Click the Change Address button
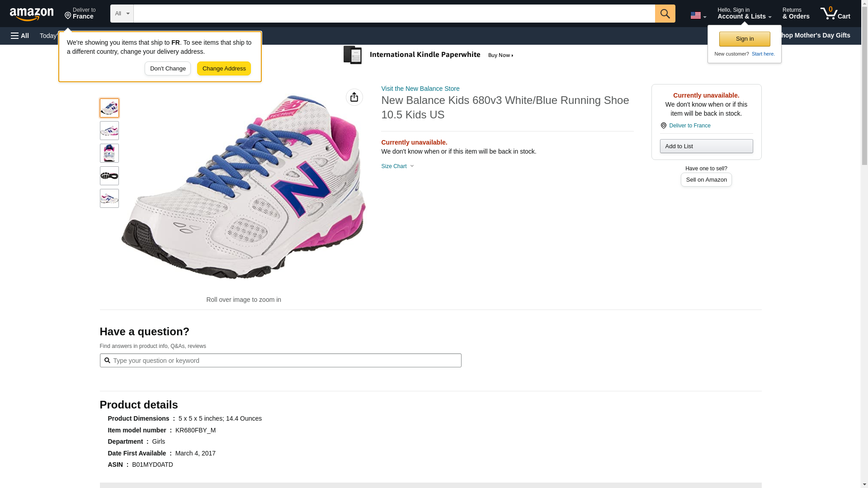The width and height of the screenshot is (868, 488). coord(224,69)
